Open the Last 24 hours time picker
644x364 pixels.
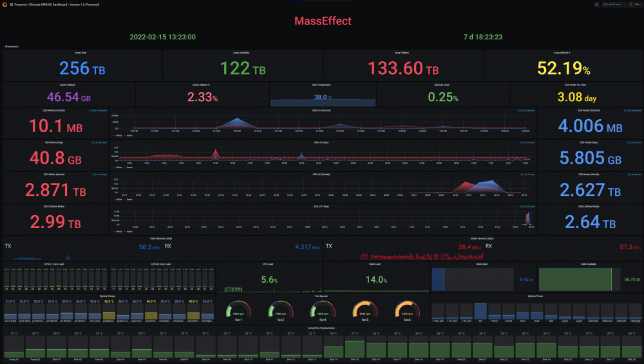click(614, 5)
